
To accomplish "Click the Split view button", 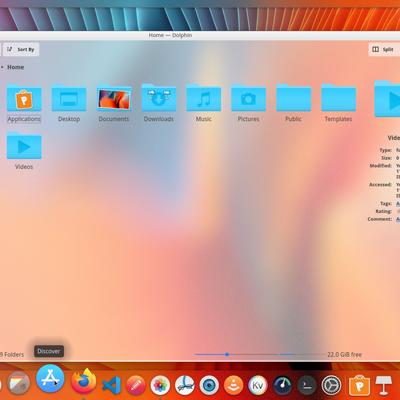I will (383, 49).
